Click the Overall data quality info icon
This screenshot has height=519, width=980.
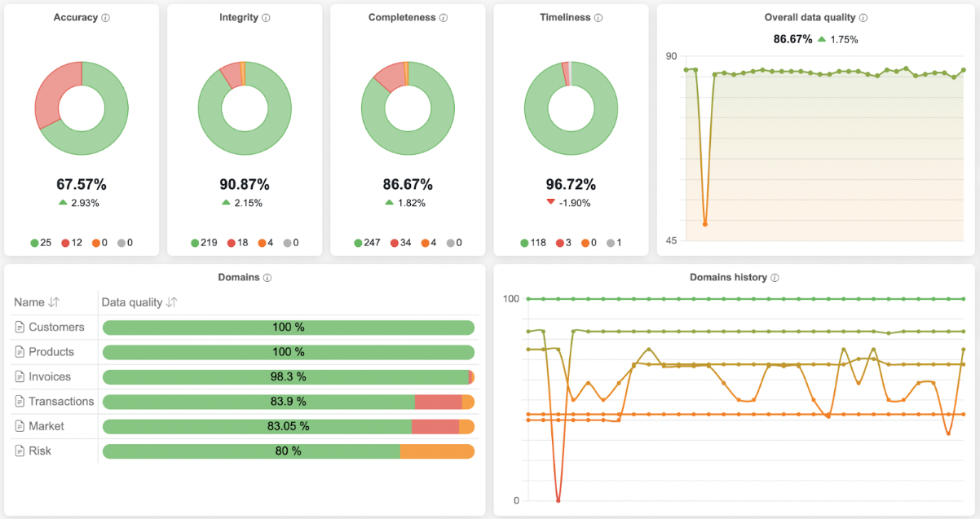coord(863,18)
